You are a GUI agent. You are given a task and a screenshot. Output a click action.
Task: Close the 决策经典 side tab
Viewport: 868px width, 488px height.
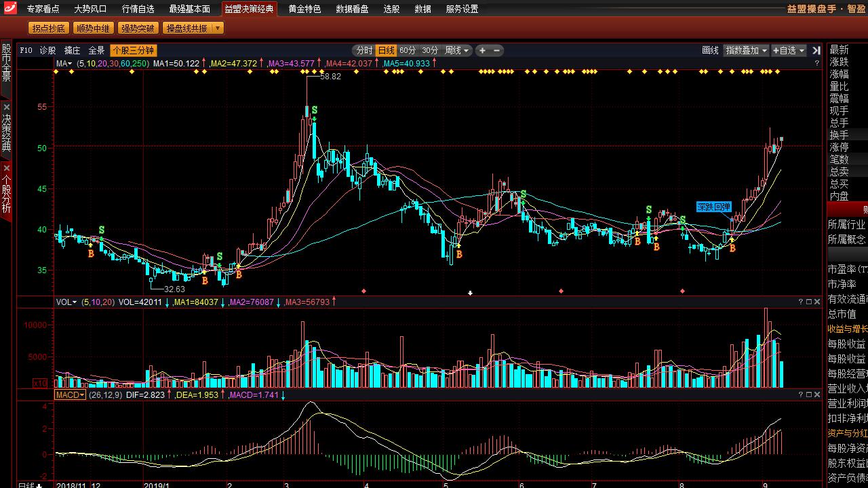coord(6,107)
